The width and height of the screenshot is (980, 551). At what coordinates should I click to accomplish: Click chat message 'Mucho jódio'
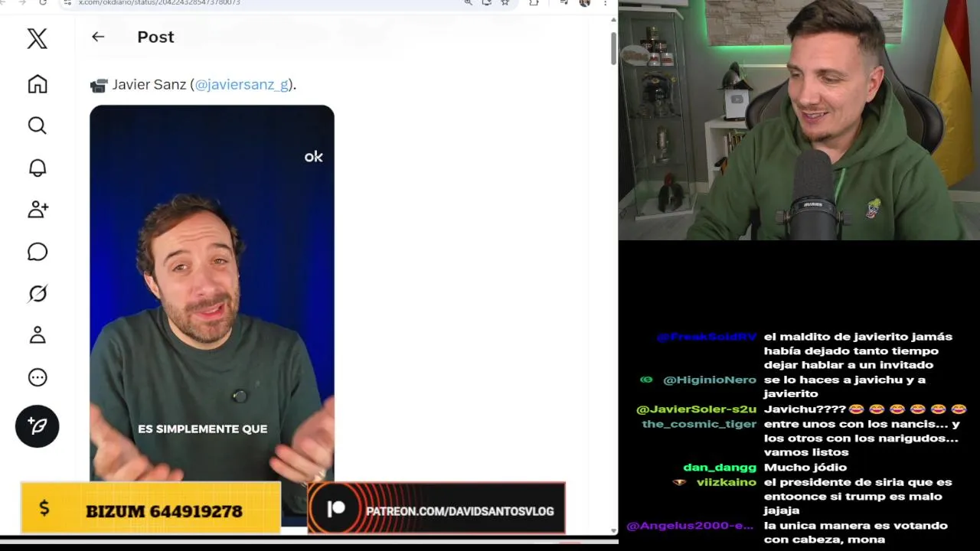[x=805, y=468]
